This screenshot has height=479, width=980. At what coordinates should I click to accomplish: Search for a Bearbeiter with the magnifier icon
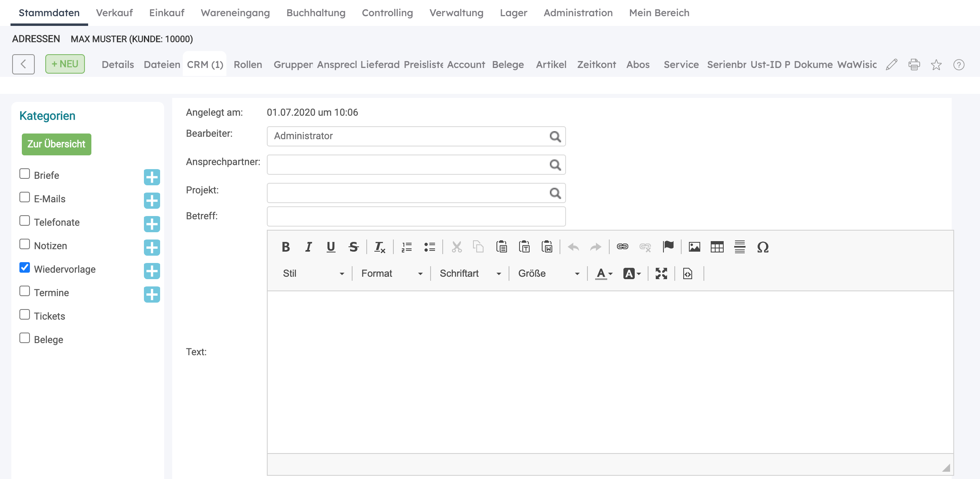click(x=555, y=137)
